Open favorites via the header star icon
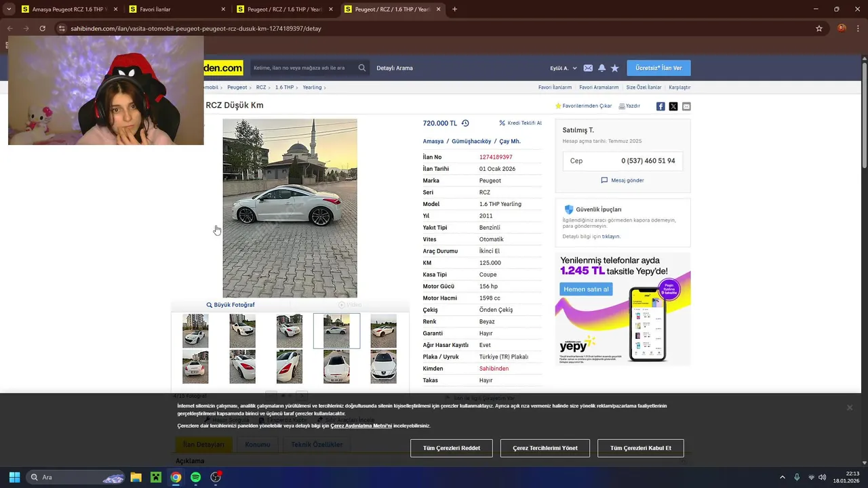The image size is (868, 488). 615,68
